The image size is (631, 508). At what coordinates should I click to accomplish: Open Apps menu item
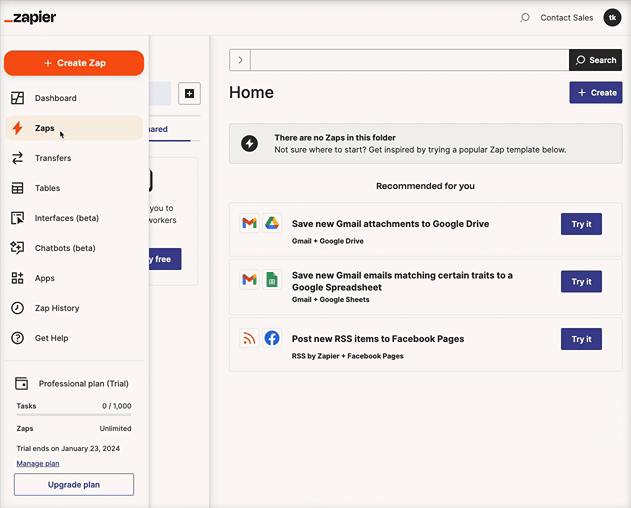[x=74, y=278]
